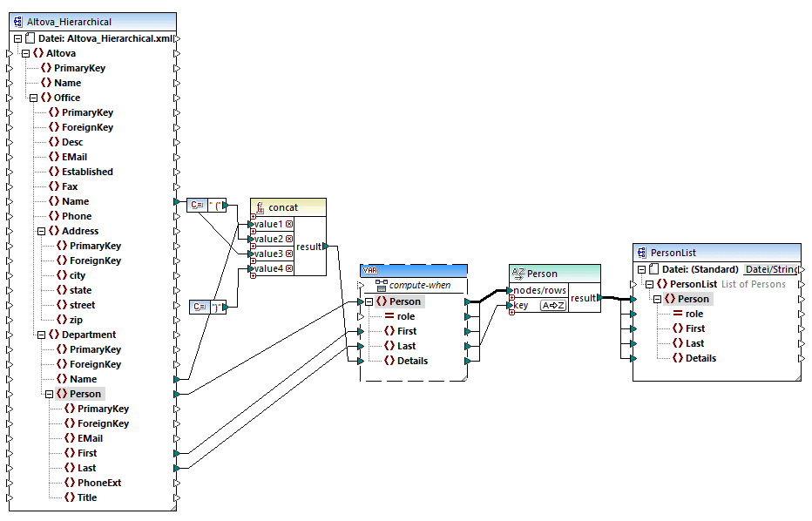Select the PhoneExt element under Person
This screenshot has width=812, height=521.
[x=99, y=483]
